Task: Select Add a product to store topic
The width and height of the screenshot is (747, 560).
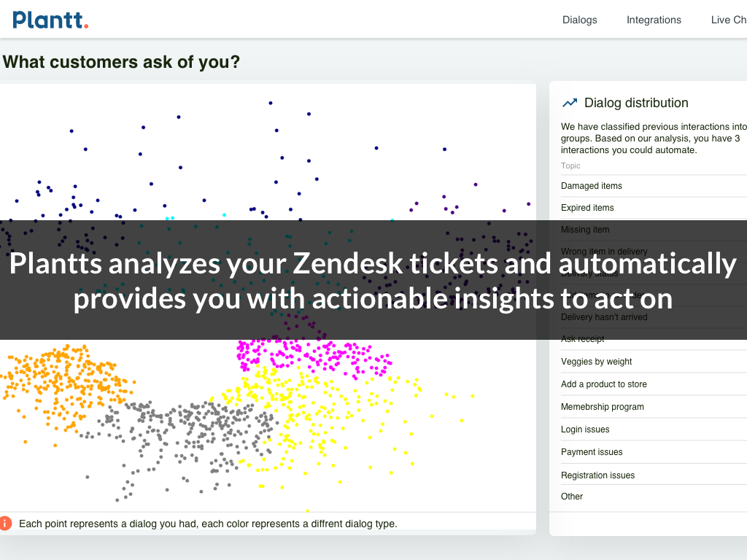Action: coord(604,384)
